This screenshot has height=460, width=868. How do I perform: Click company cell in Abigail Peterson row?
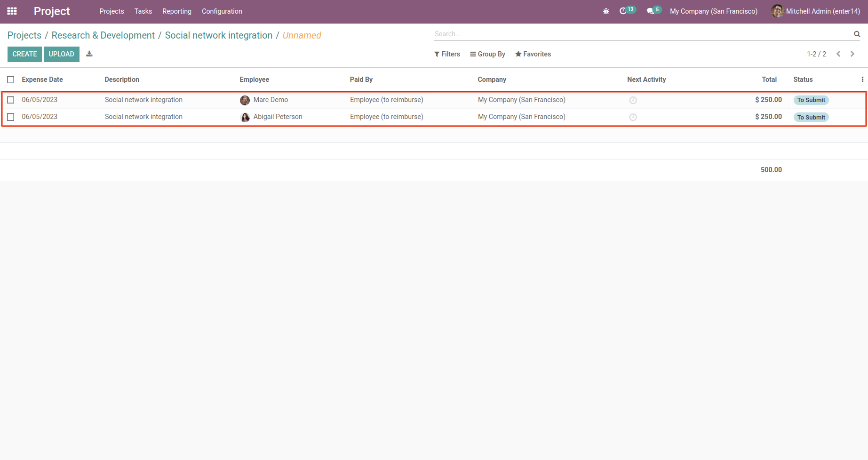[522, 117]
